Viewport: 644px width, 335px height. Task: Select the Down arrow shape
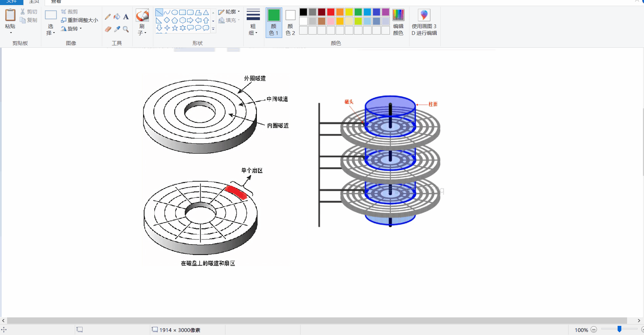159,28
